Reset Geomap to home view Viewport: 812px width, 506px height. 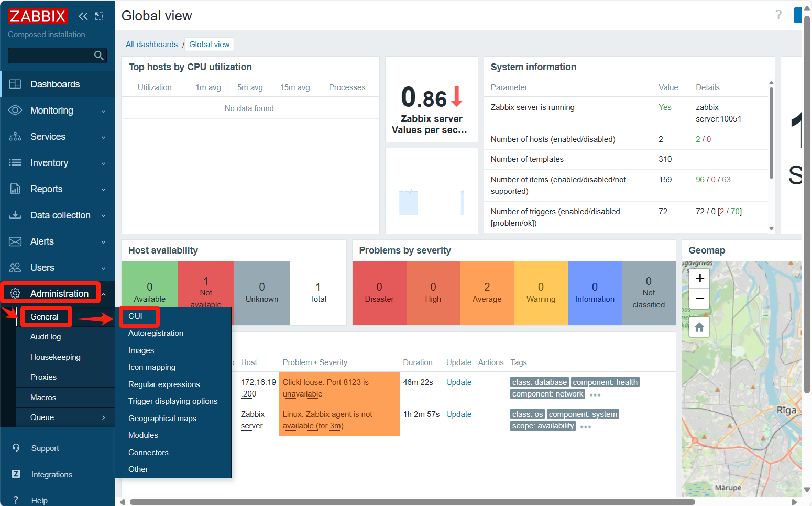(699, 328)
